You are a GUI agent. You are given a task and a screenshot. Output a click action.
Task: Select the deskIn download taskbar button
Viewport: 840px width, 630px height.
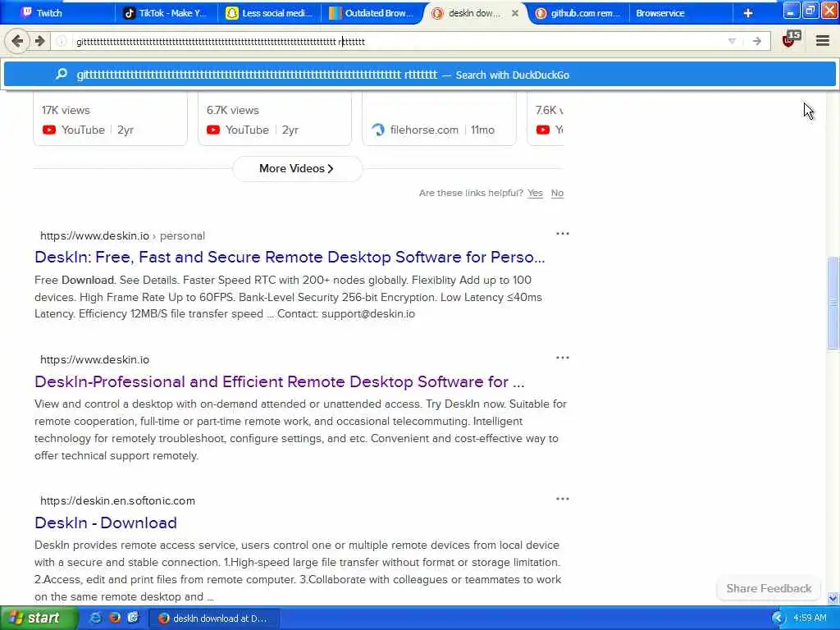[x=213, y=619]
